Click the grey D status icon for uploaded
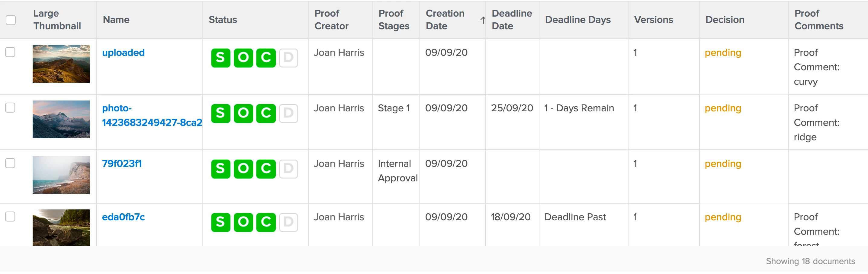Screen dimensions: 868x274 [x=288, y=58]
